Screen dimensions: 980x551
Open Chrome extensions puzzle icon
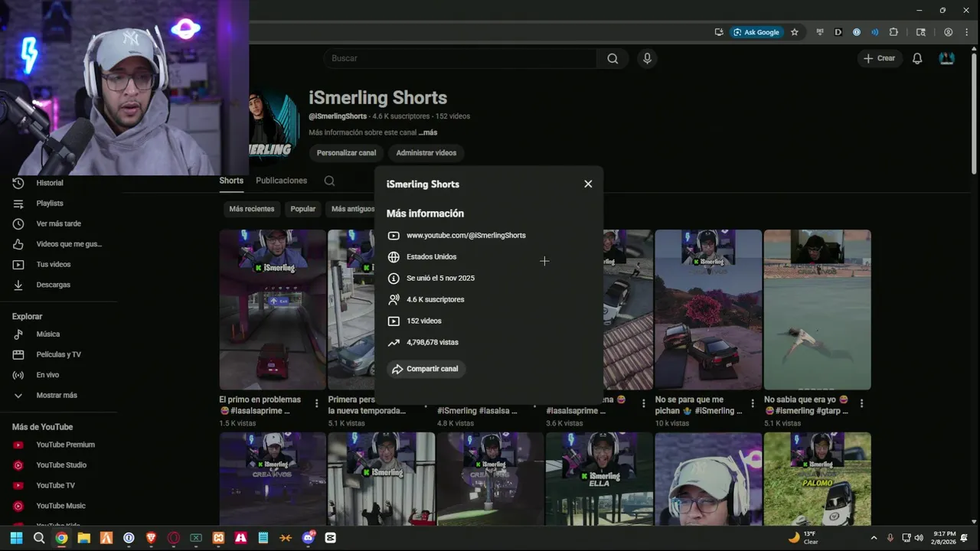(893, 32)
